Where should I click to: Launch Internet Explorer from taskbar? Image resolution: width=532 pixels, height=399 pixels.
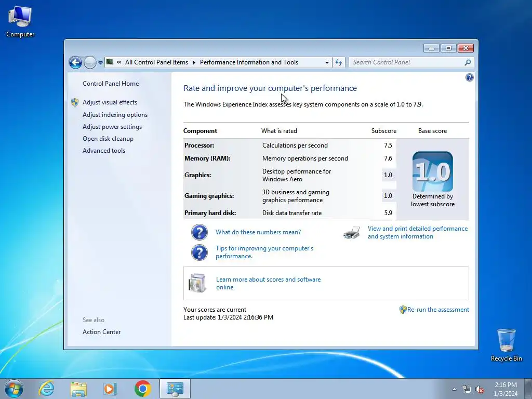(46, 389)
